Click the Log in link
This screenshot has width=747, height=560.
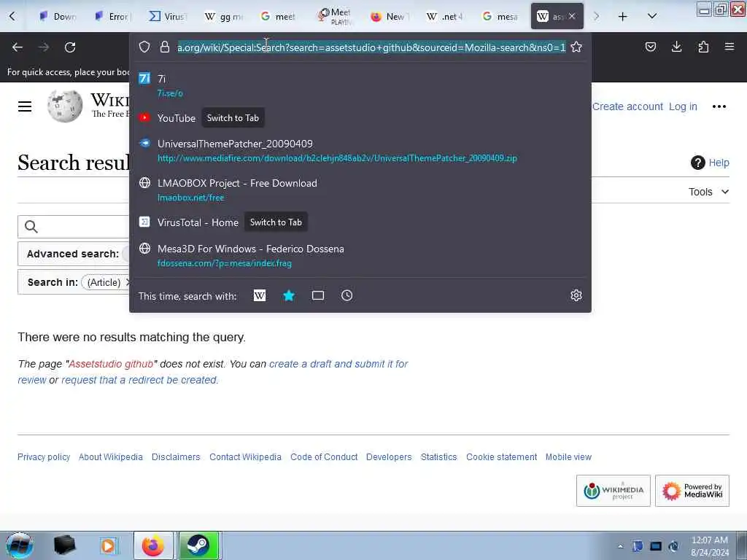[683, 106]
